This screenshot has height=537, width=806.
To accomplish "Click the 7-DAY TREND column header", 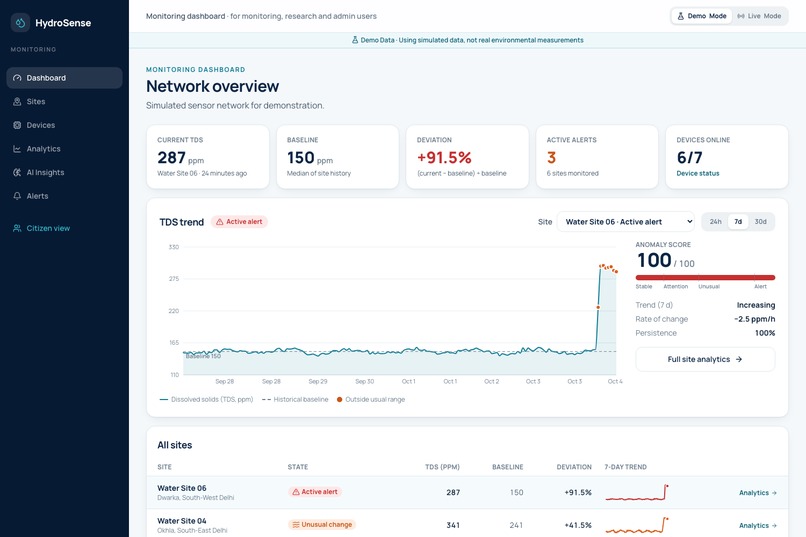I will 626,467.
